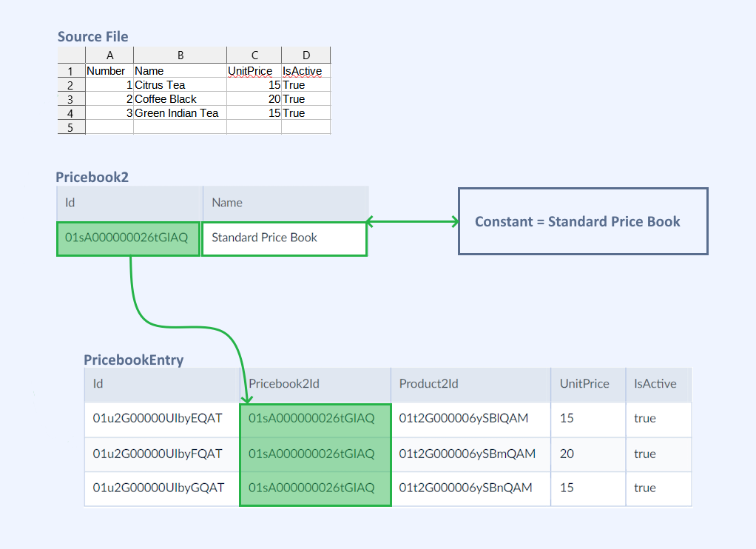Select the UnitPrice cell in the spreadsheet header row

pos(254,71)
